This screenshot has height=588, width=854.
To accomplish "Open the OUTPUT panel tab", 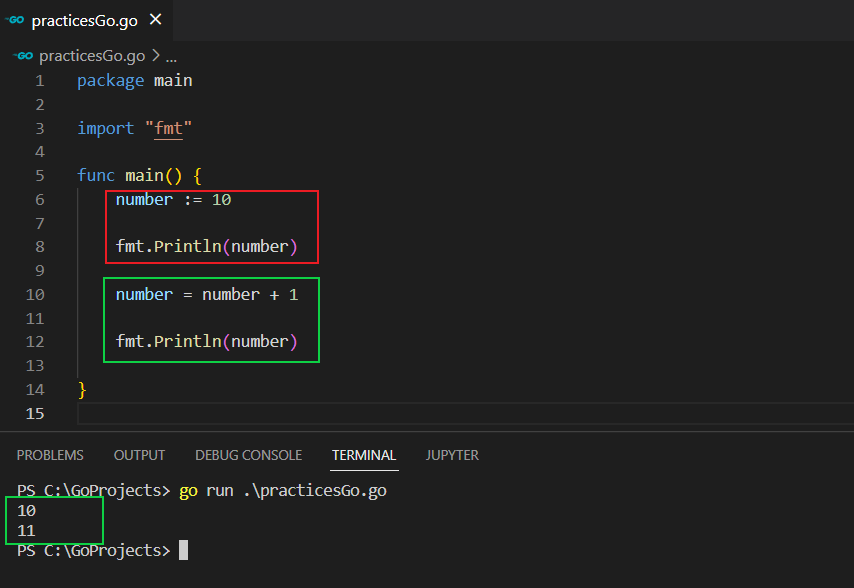I will click(139, 455).
